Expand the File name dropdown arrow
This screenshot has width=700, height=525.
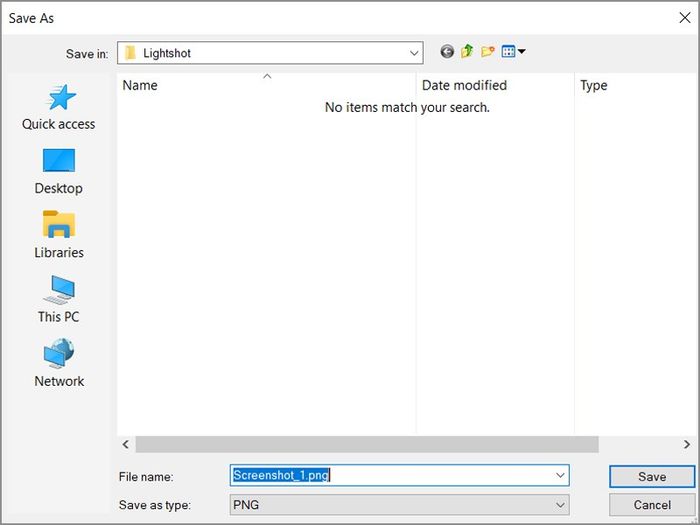coord(560,476)
